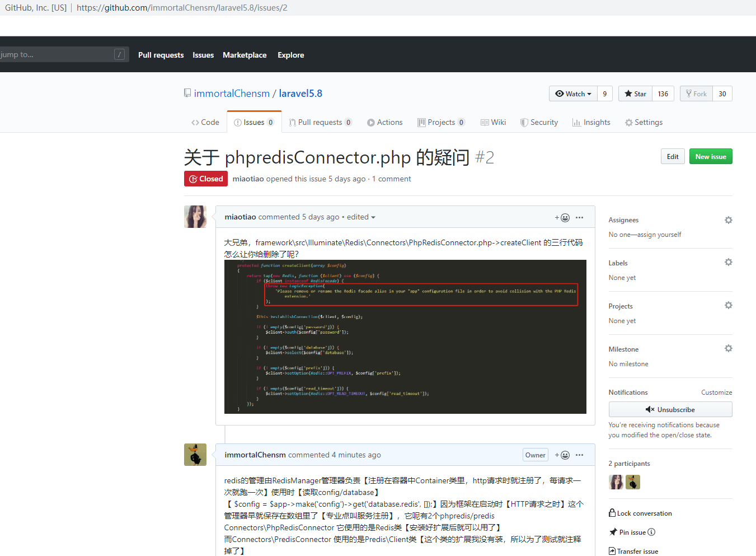Click Lock conversation

point(640,513)
